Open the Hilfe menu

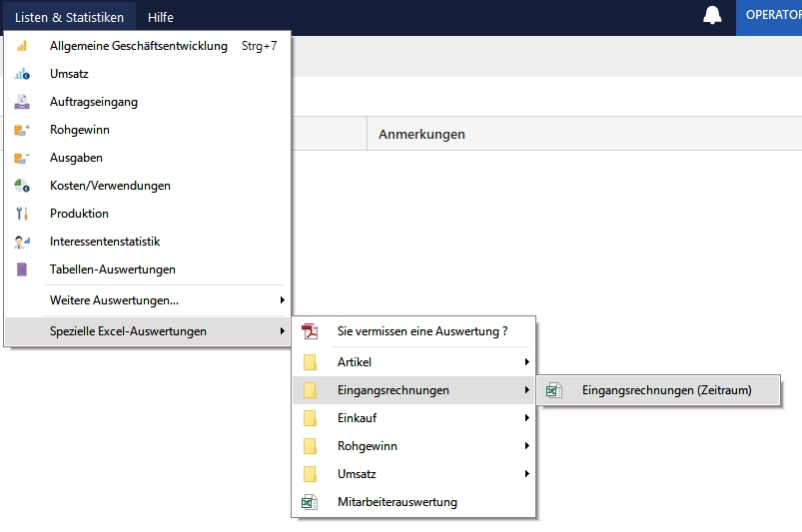161,17
